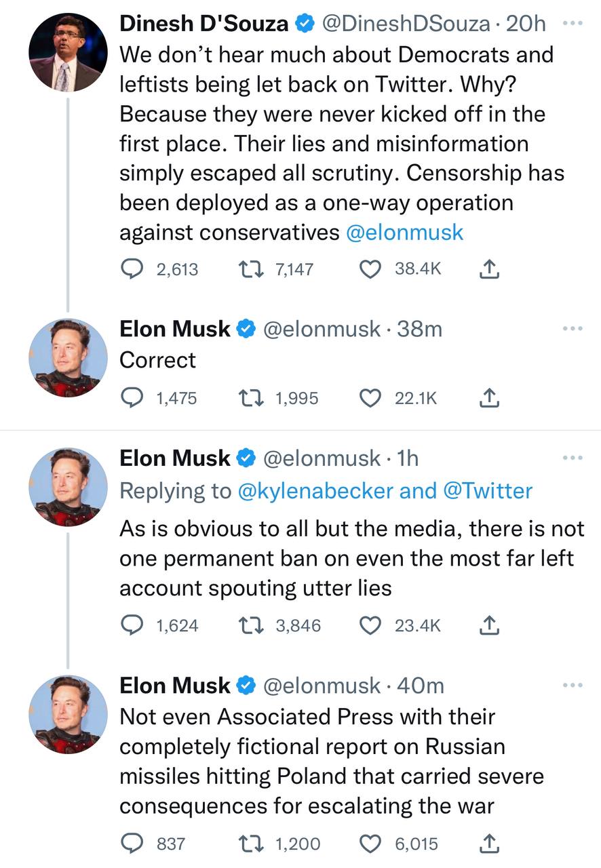Reply to the Associated Press tweet
The height and width of the screenshot is (868, 601).
(x=130, y=844)
